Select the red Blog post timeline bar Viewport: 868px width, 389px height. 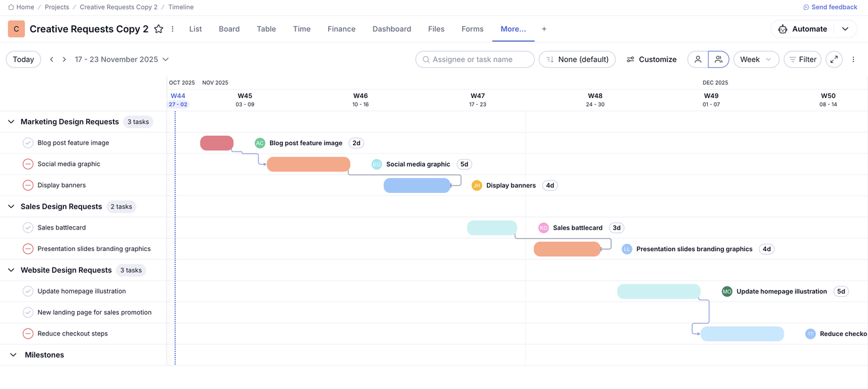[216, 143]
